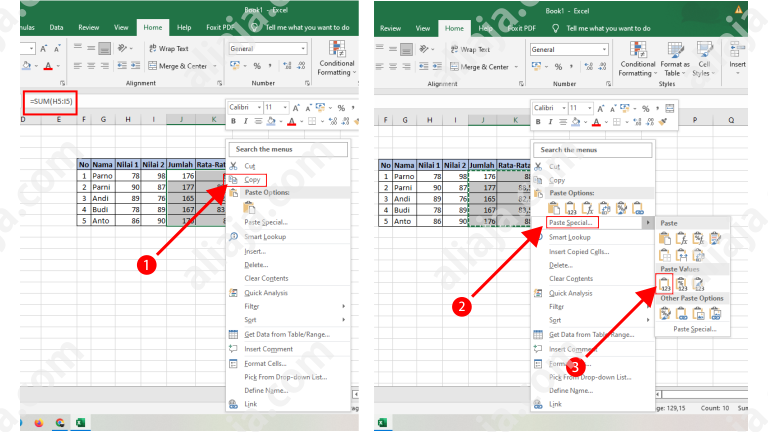Open Format as Table dropdown
Screen dimensions: 768x432
[675, 59]
